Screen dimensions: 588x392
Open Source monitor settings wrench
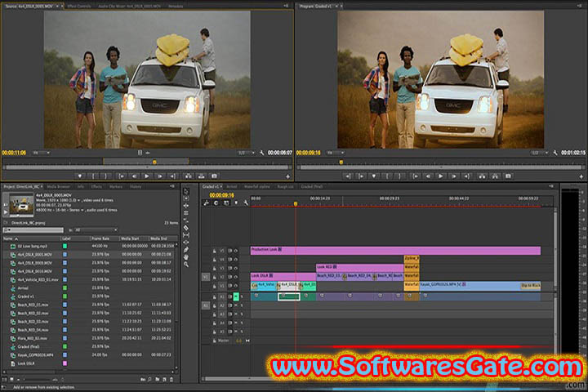tap(262, 153)
